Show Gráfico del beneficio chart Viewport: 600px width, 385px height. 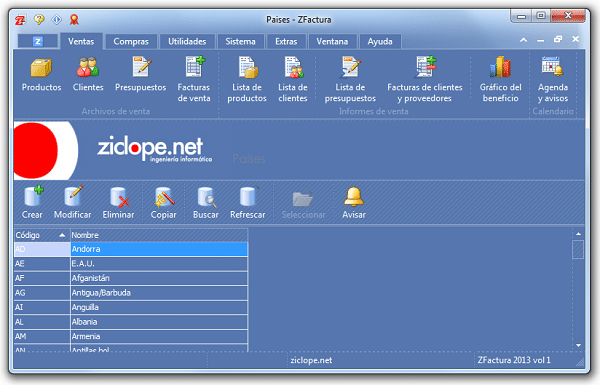click(x=500, y=67)
